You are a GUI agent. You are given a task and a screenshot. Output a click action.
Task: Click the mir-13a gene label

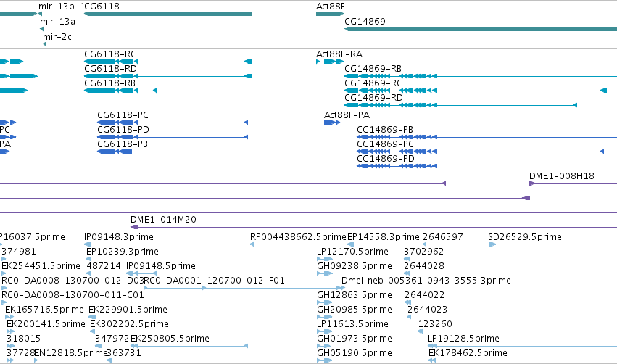pyautogui.click(x=57, y=22)
